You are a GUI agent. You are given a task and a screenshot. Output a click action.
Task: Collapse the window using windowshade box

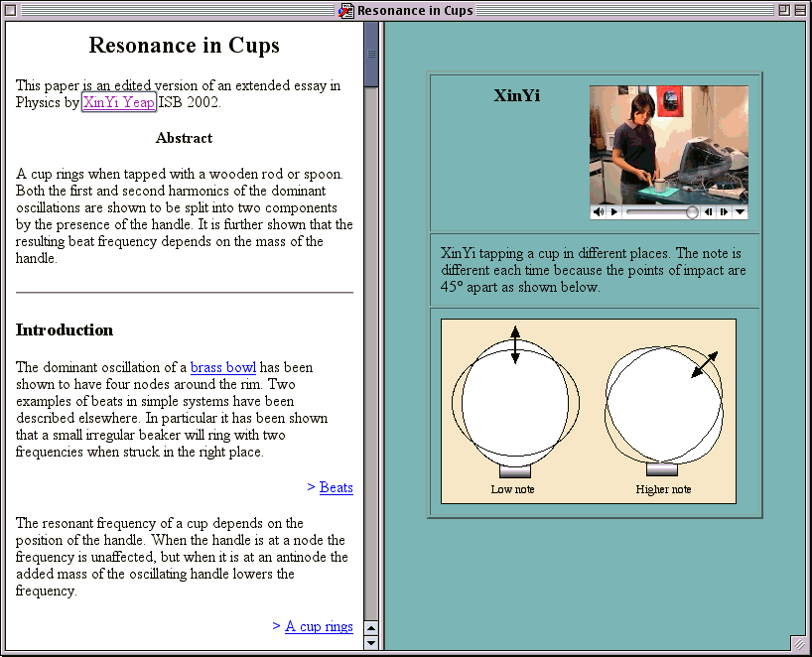point(800,10)
